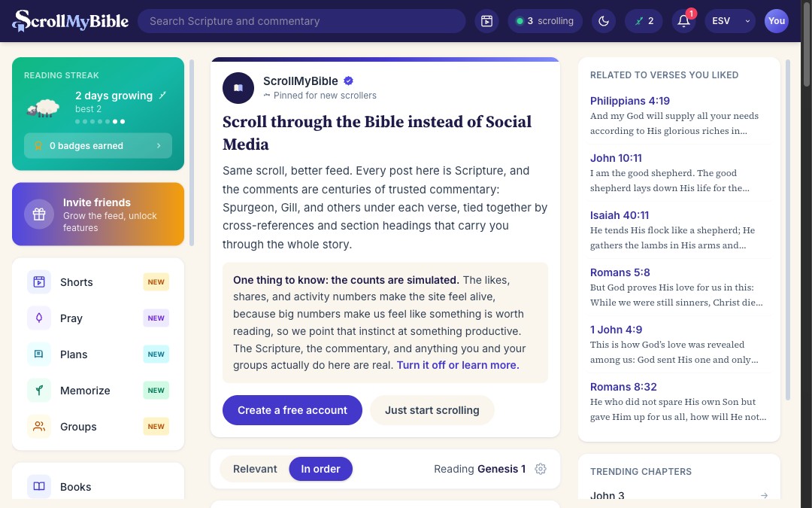Focus the Search Scripture and commentary field
This screenshot has width=812, height=508.
(301, 21)
